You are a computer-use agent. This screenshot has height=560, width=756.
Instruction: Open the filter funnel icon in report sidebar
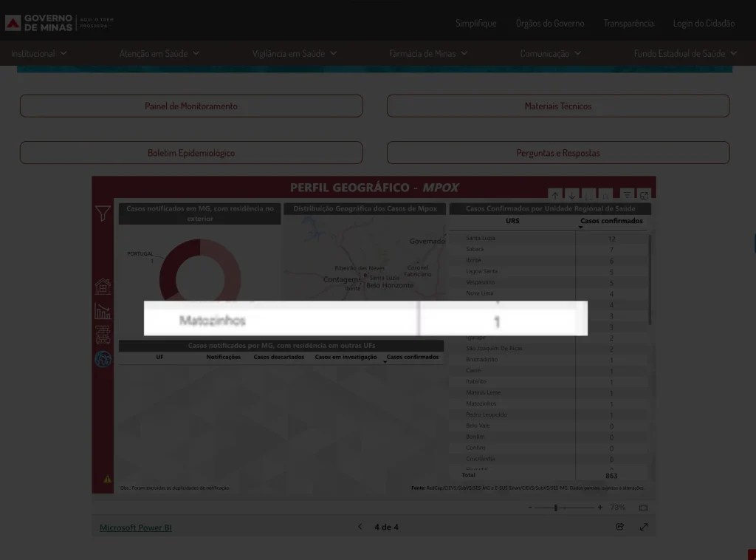pyautogui.click(x=103, y=214)
